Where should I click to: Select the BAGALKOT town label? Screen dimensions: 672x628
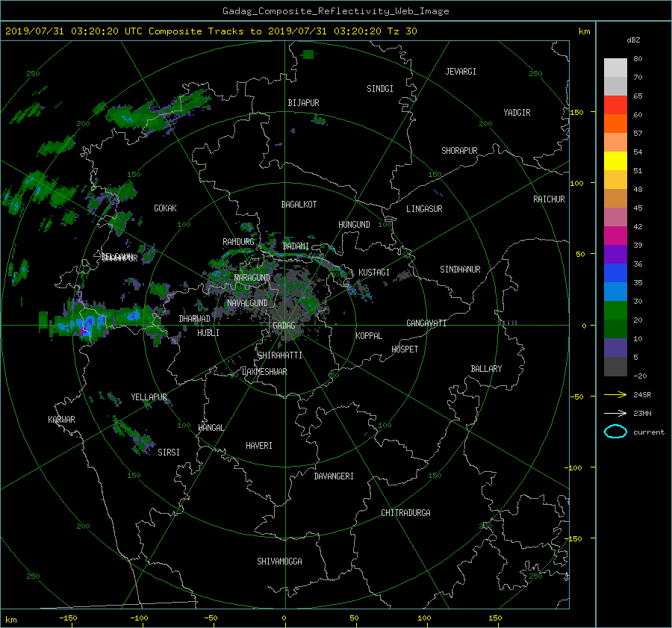[299, 205]
